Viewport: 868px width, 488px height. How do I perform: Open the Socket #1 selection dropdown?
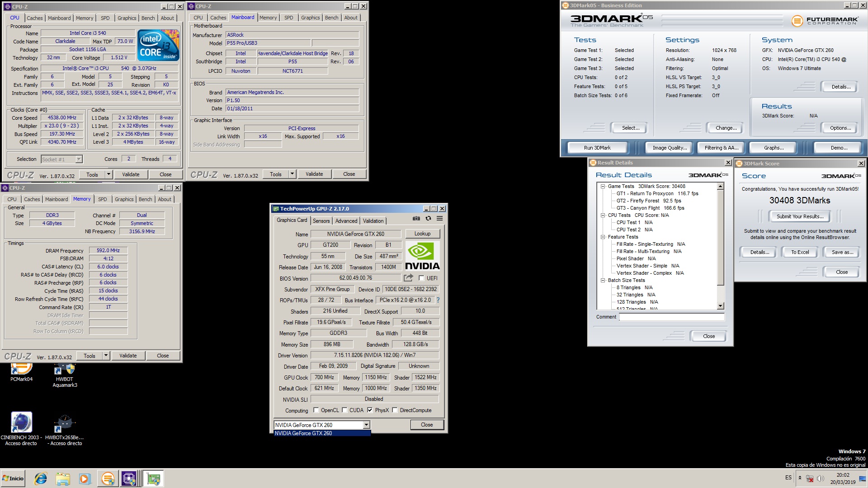79,159
